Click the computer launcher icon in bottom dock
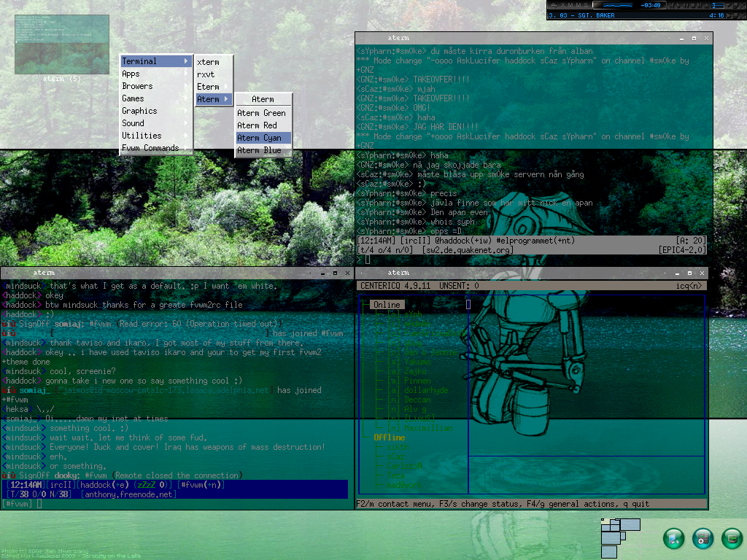The width and height of the screenshot is (747, 560). click(x=674, y=538)
